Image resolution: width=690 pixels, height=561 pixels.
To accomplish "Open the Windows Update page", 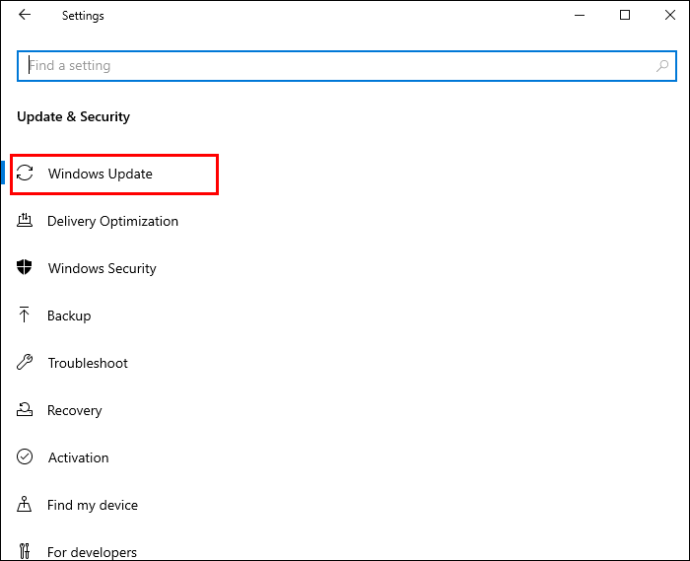I will [114, 174].
